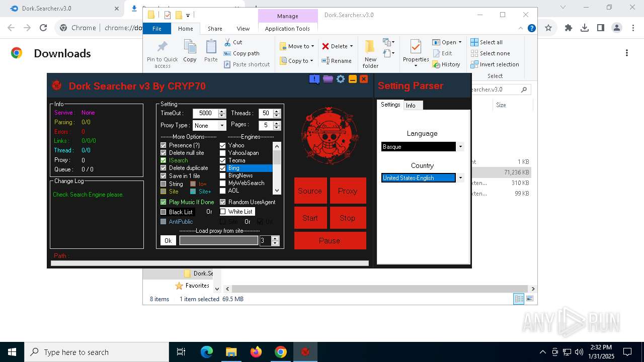Toggle the Presence (?) checkbox
Screen dimensions: 644x362
click(163, 145)
